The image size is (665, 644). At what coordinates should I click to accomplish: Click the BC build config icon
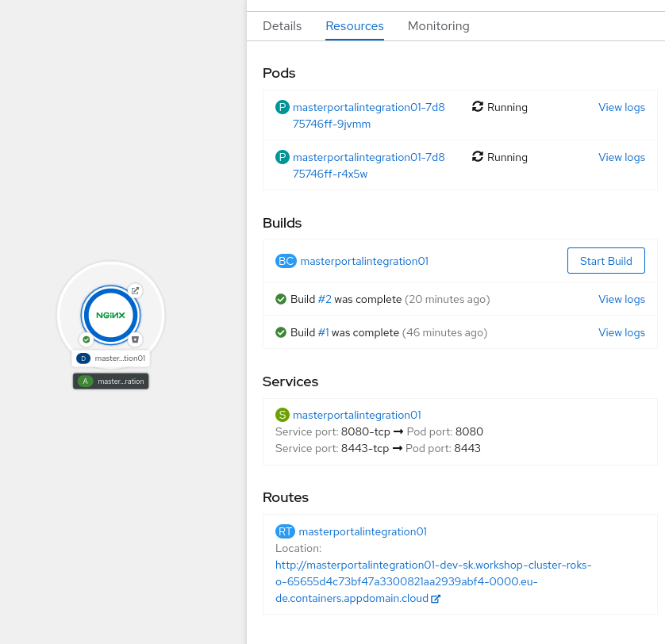pos(285,260)
